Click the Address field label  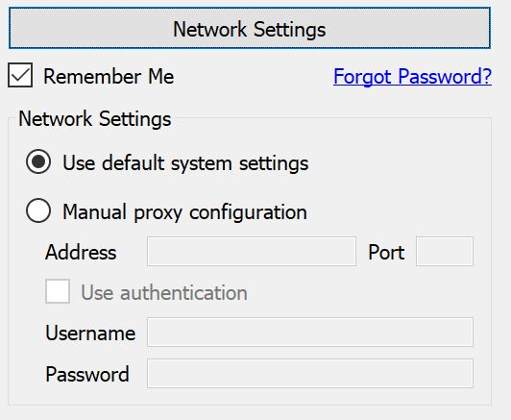[x=81, y=253]
